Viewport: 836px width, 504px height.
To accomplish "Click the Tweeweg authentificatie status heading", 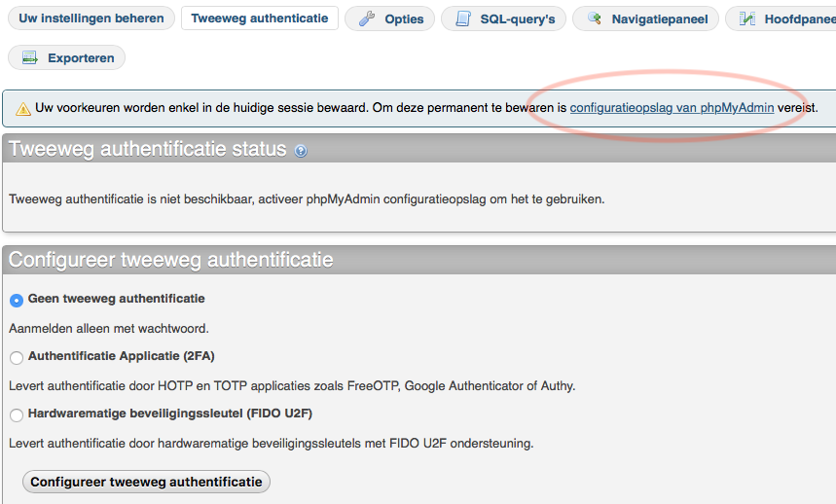I will [x=147, y=150].
